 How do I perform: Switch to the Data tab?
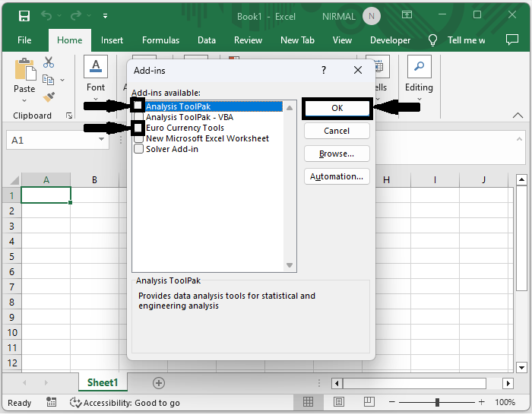207,40
